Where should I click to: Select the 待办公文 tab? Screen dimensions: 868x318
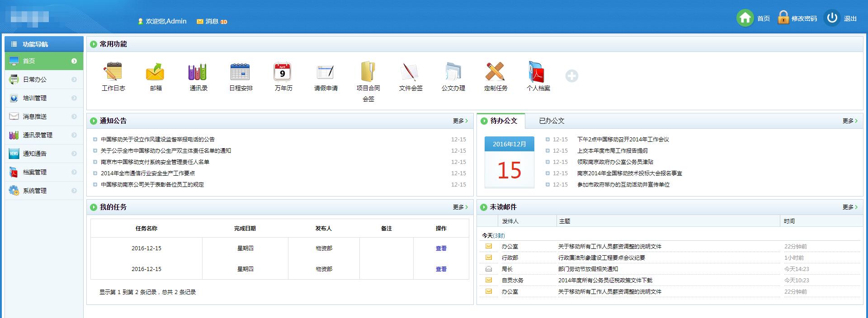click(x=503, y=121)
